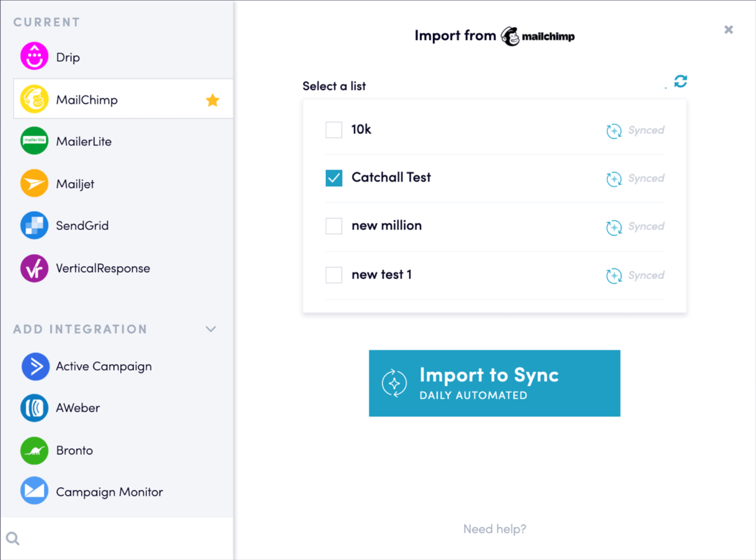
Task: Click the AWeber label
Action: pyautogui.click(x=78, y=408)
